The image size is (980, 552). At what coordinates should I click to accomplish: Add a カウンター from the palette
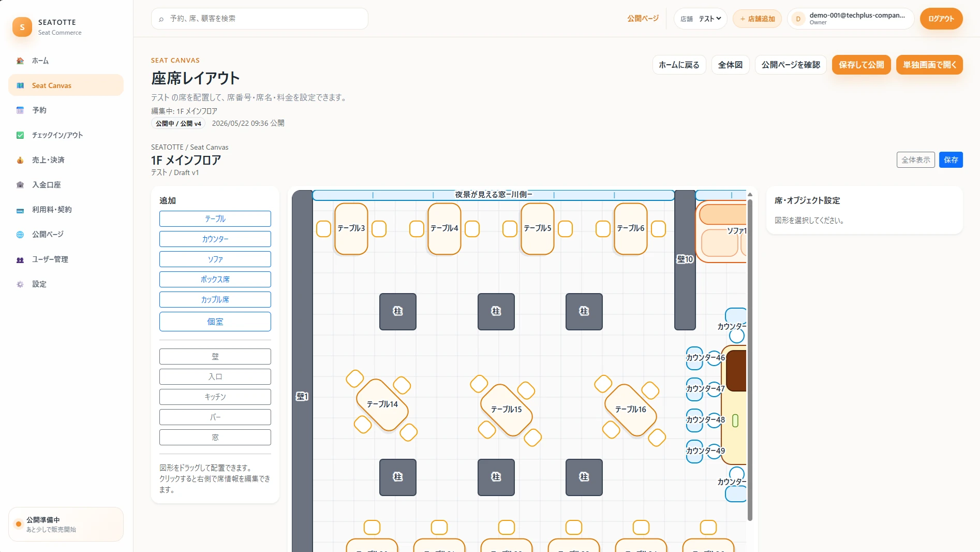coord(215,239)
